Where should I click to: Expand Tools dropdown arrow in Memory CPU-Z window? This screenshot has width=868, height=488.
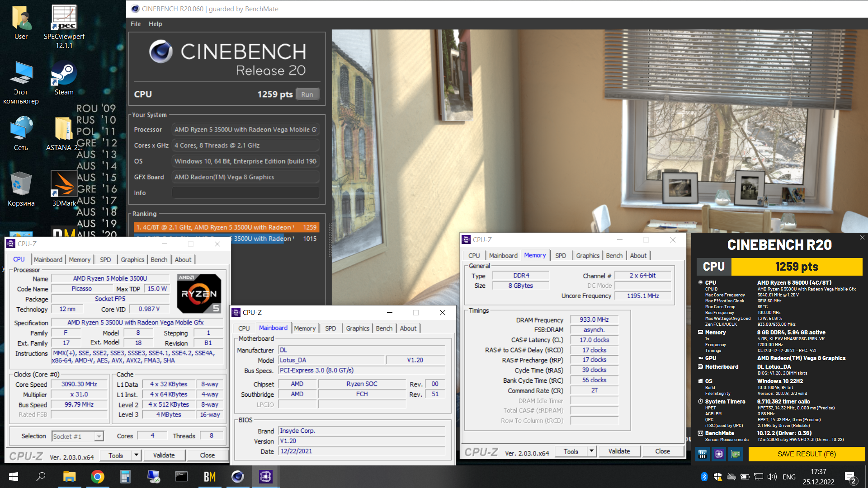point(591,451)
